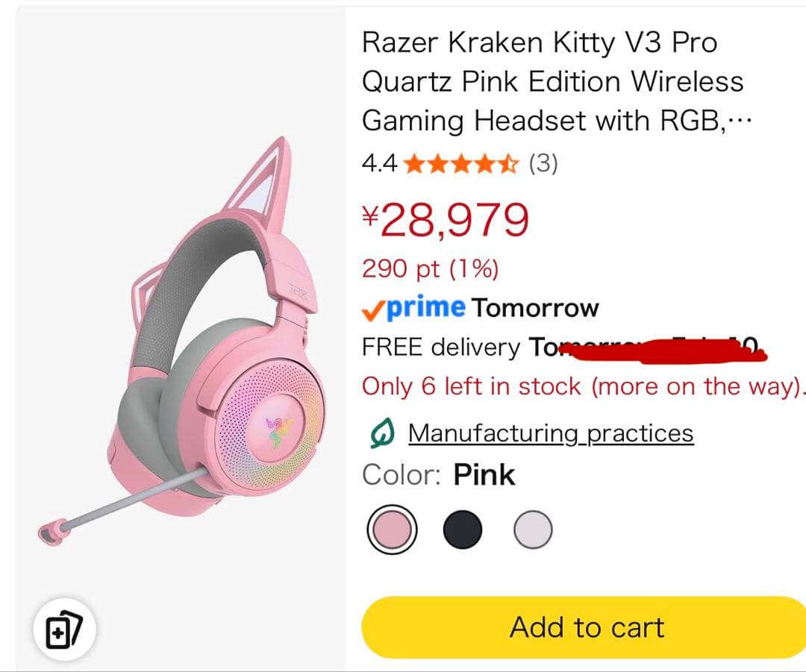Click Add to cart

tap(587, 627)
